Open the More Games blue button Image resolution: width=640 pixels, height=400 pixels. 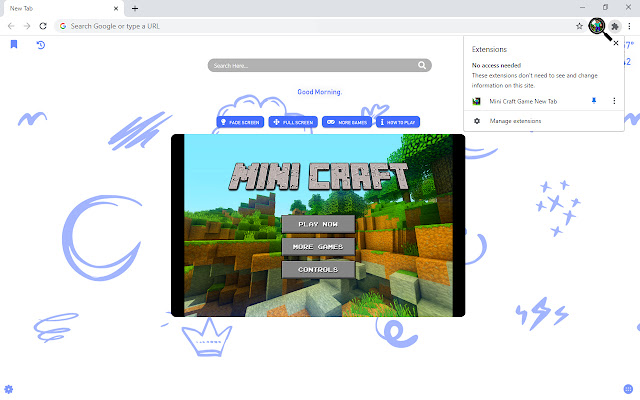pyautogui.click(x=347, y=122)
